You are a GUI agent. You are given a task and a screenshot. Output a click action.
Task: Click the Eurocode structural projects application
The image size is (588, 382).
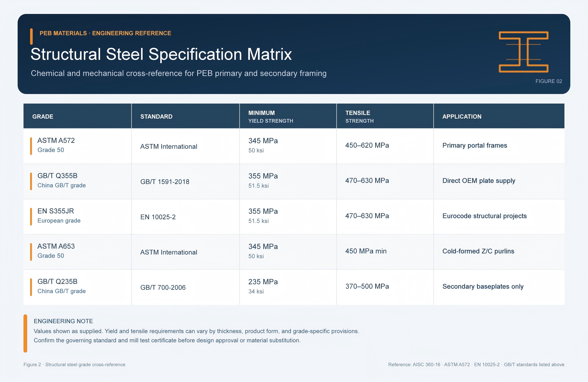point(485,216)
